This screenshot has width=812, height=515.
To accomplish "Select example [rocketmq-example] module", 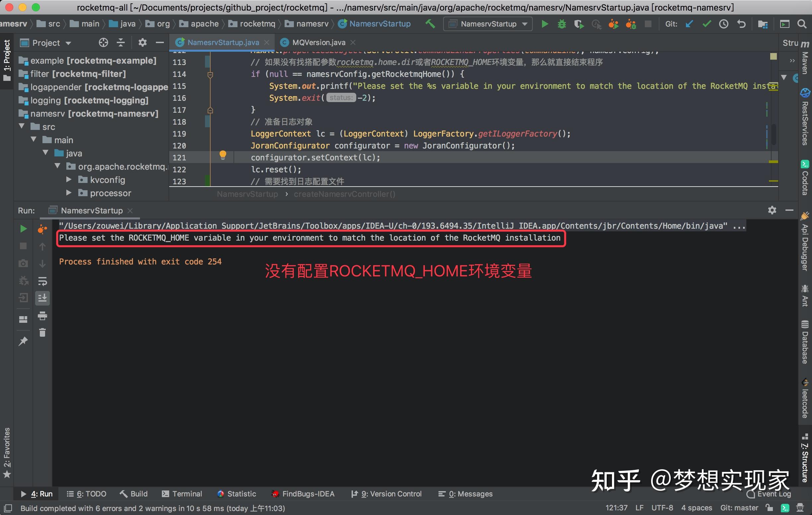I will [88, 61].
